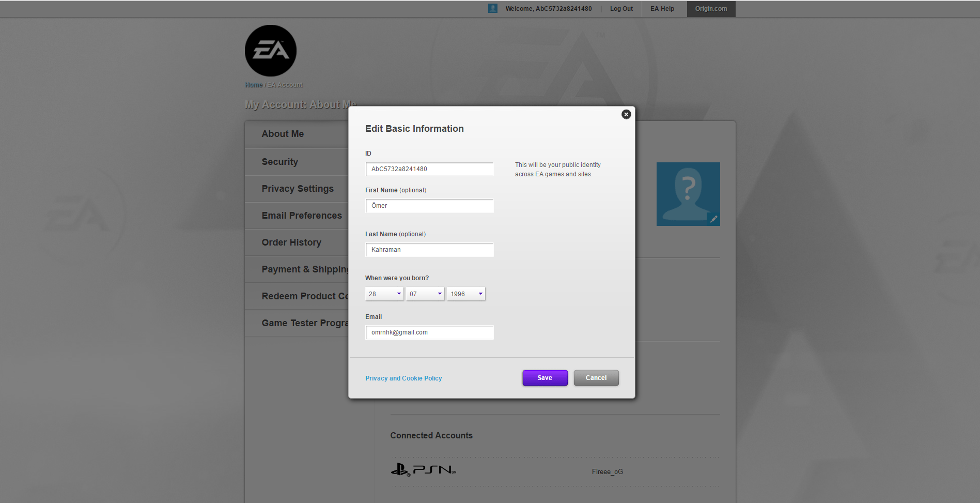Click the EA logo
The image size is (980, 503).
(271, 51)
